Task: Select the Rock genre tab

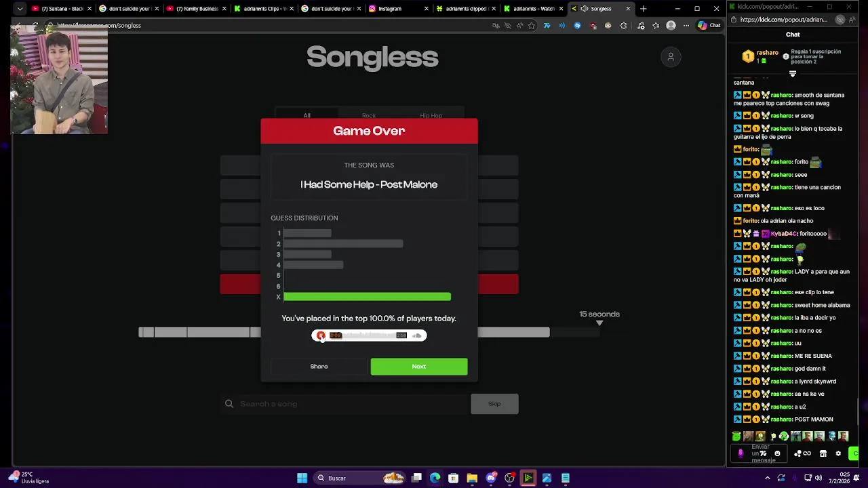Action: pos(369,115)
